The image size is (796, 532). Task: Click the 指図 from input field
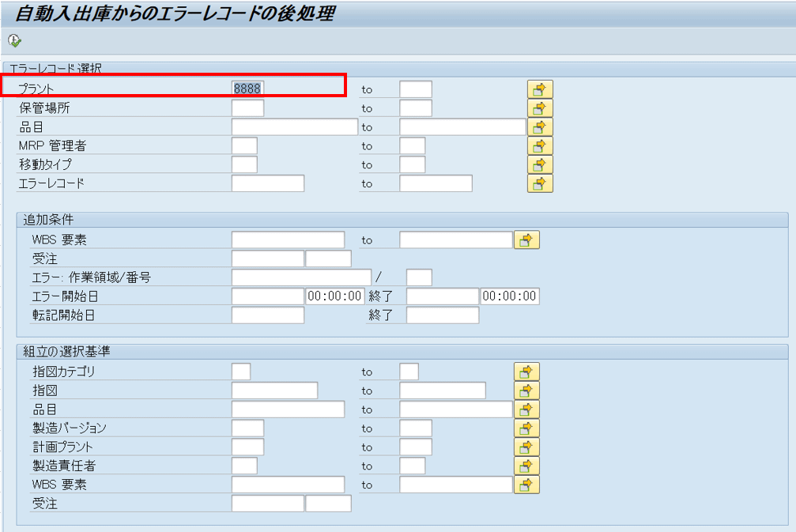[274, 391]
